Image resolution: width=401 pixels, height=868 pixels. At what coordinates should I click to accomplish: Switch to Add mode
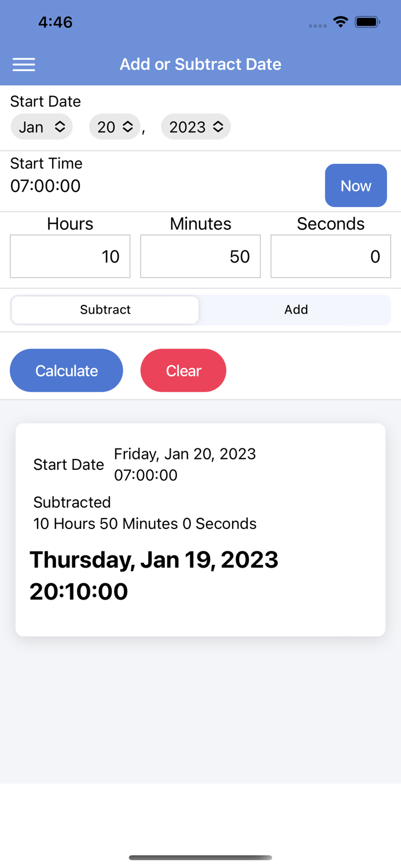pos(296,310)
